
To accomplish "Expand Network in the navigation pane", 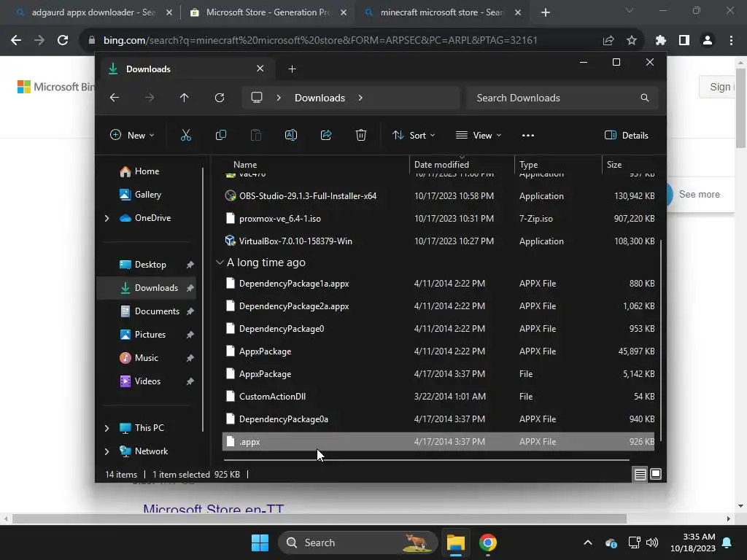I will point(107,451).
